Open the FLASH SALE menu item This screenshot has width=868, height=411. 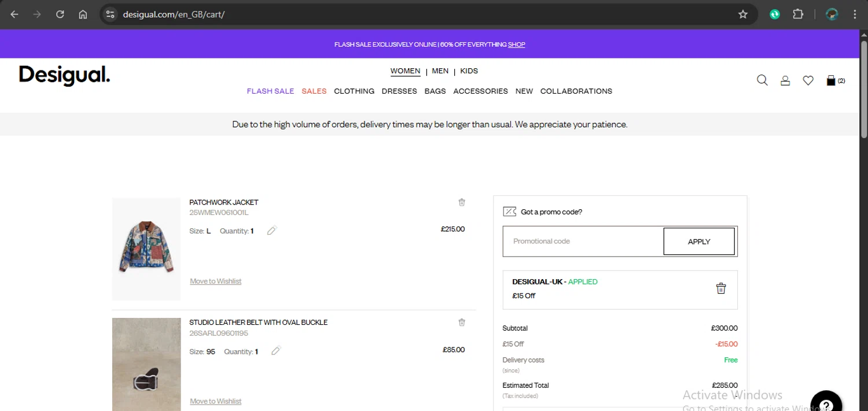click(x=270, y=91)
